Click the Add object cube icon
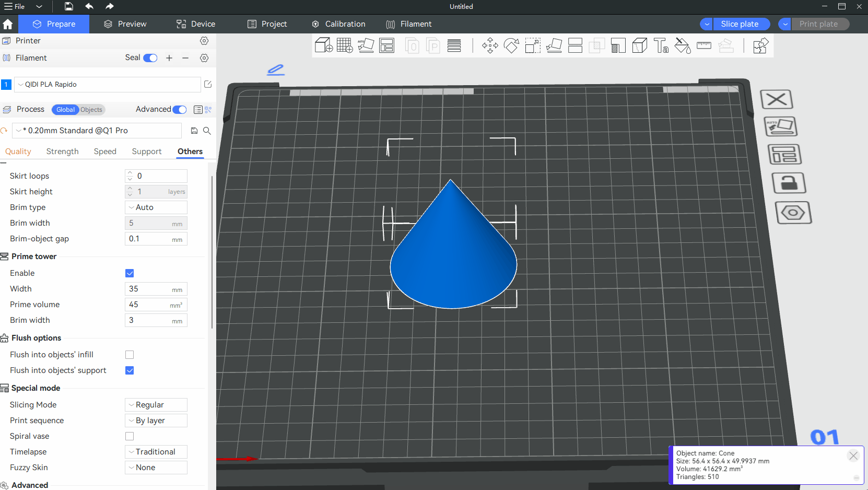Image resolution: width=868 pixels, height=490 pixels. coord(323,45)
